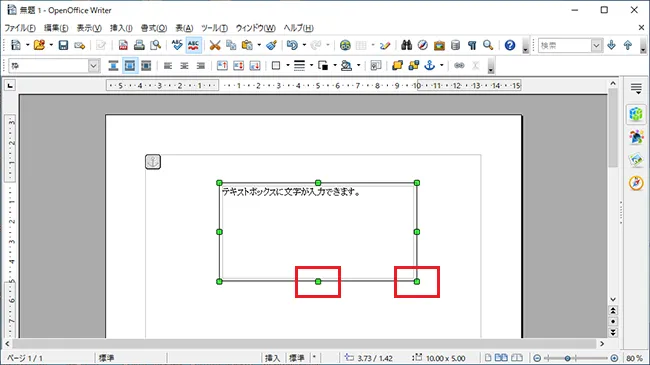The width and height of the screenshot is (650, 365).
Task: Click the Format Paintbrush icon
Action: [272, 45]
